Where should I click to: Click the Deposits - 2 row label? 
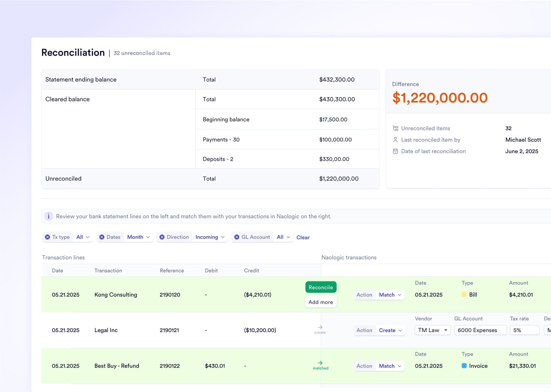(x=218, y=159)
